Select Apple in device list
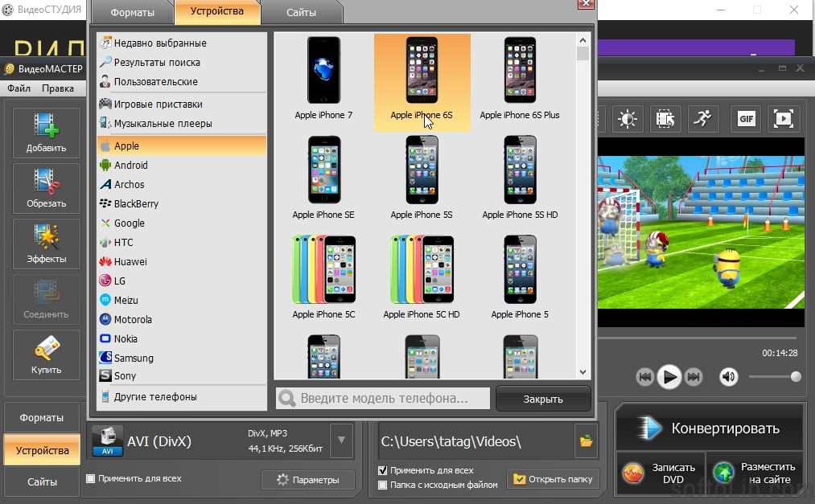Viewport: 815px width, 504px height. tap(181, 145)
